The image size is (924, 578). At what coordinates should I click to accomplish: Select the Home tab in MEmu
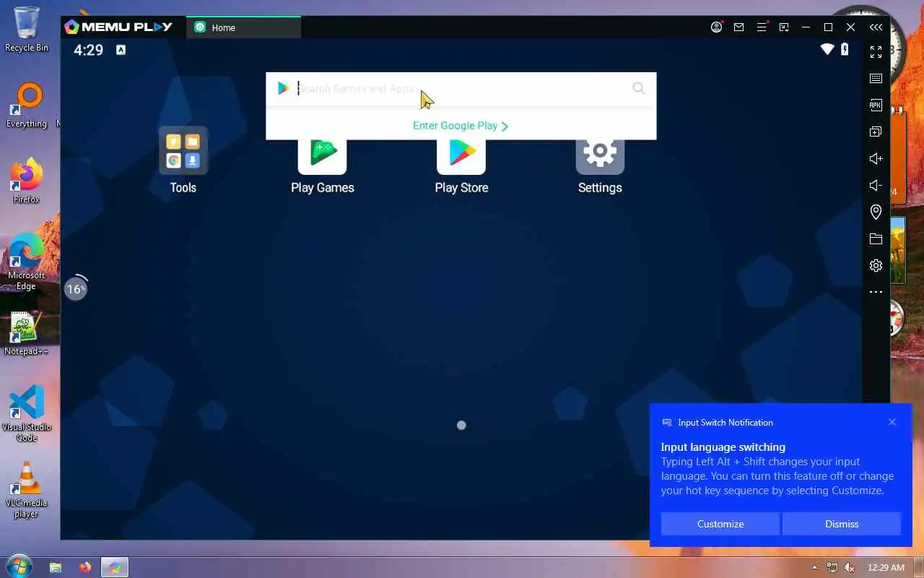[244, 27]
